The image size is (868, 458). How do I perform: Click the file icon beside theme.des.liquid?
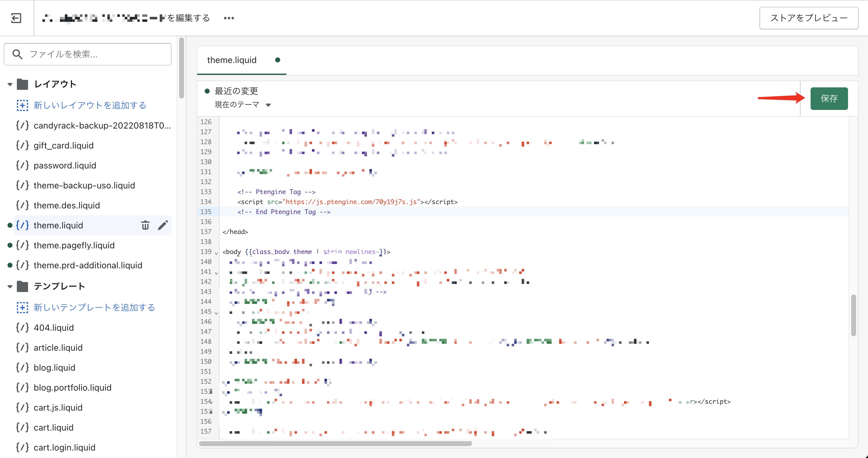tap(22, 205)
